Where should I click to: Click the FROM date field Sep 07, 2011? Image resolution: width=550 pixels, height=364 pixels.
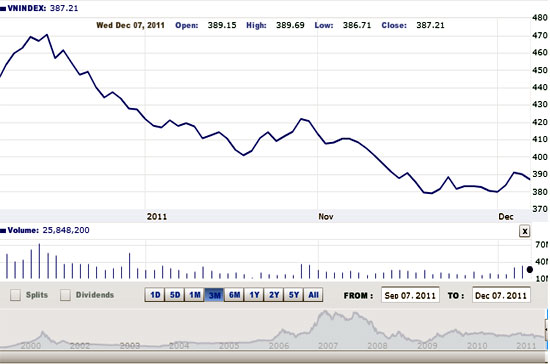[410, 295]
